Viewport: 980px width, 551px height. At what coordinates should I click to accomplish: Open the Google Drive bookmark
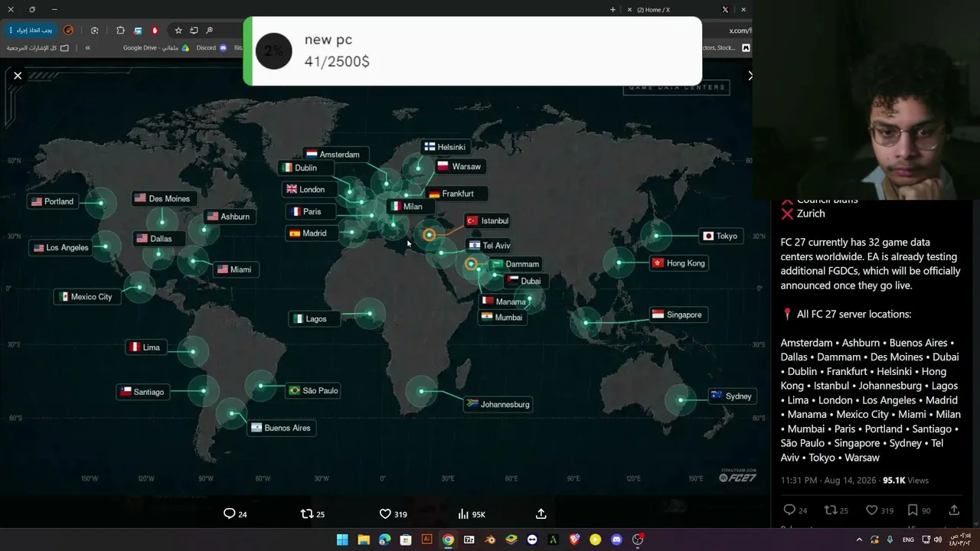coord(156,47)
